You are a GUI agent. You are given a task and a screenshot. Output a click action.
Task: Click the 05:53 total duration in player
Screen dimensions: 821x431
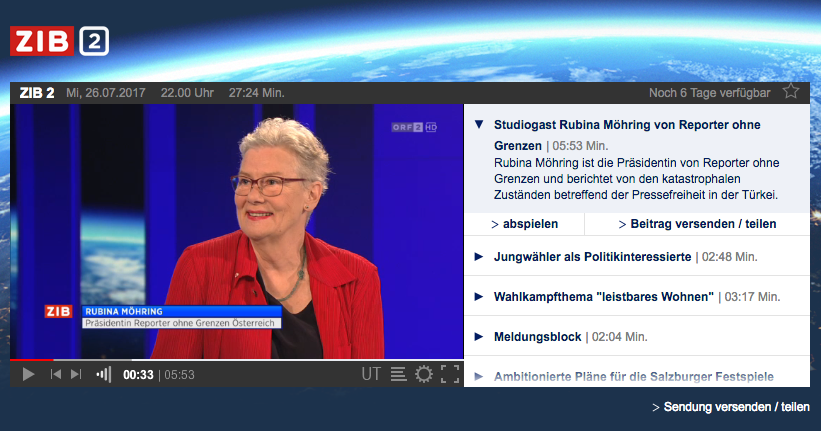point(180,375)
